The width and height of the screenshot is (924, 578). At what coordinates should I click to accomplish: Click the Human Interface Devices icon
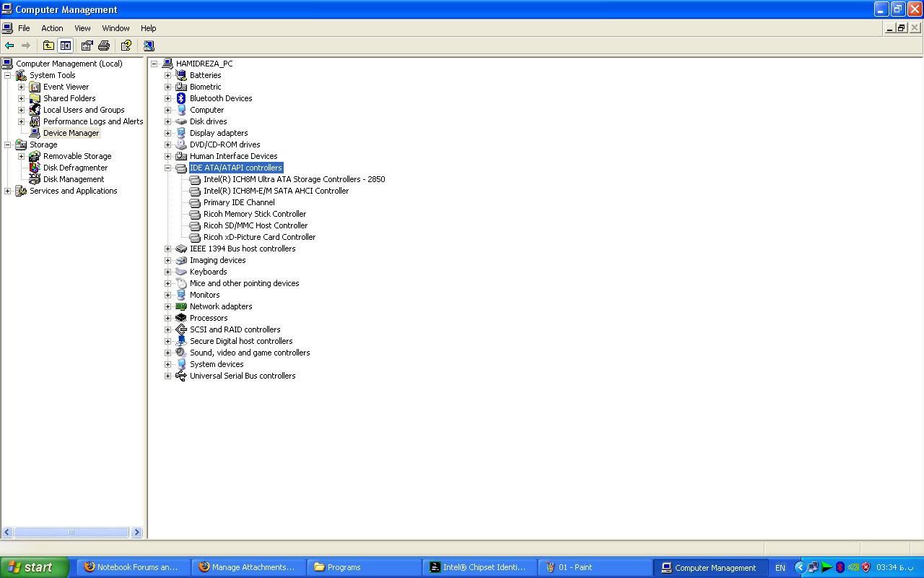pos(181,156)
